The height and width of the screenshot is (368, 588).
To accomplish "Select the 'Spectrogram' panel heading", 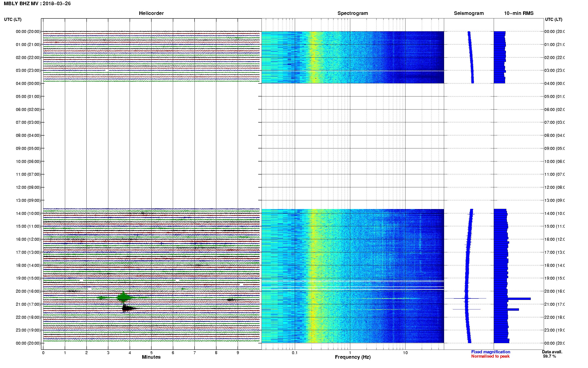I will 353,13.
